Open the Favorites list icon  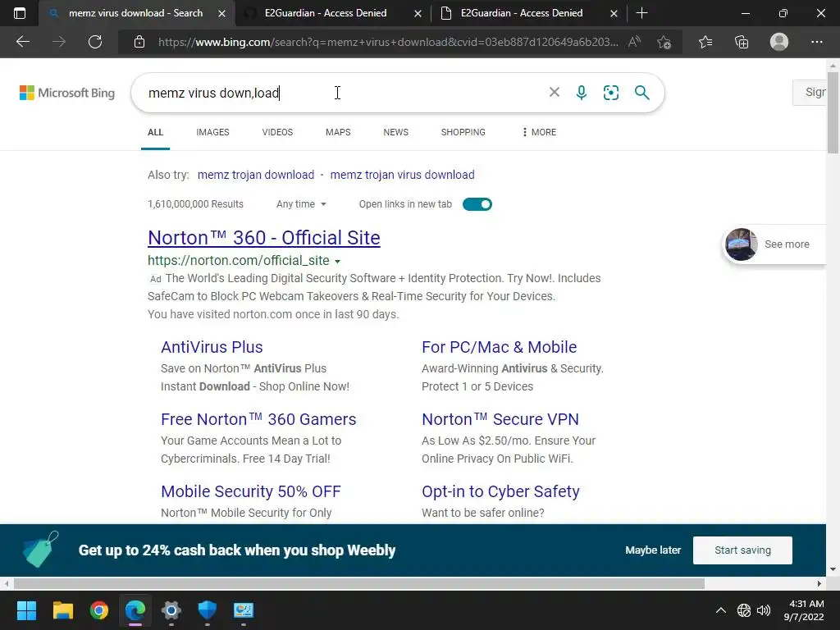(x=705, y=42)
